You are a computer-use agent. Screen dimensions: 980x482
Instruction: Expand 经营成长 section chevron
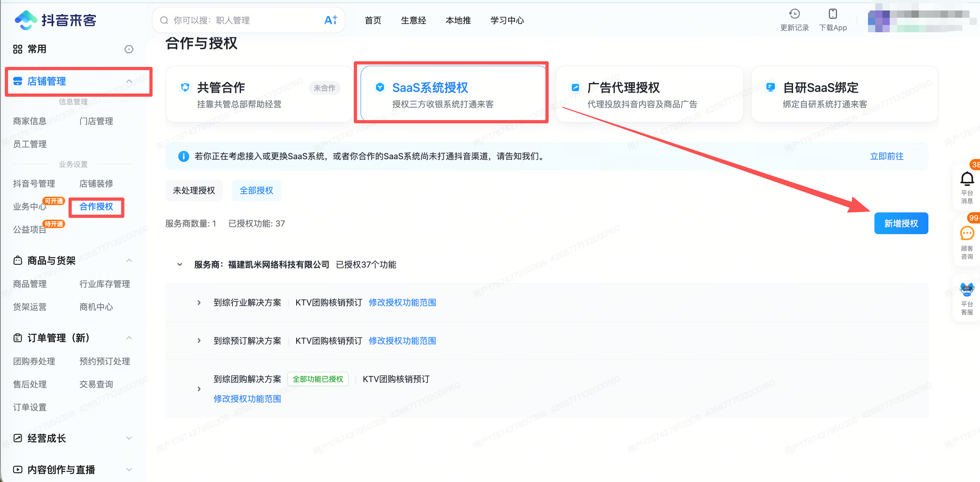[129, 438]
